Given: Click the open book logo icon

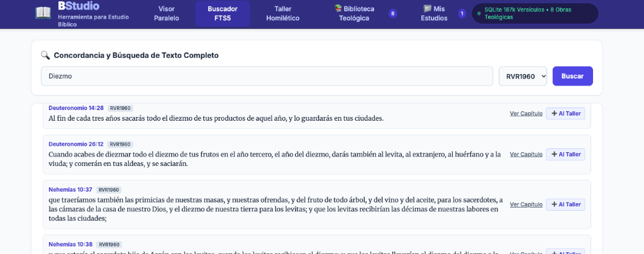Looking at the screenshot, I should coord(43,13).
